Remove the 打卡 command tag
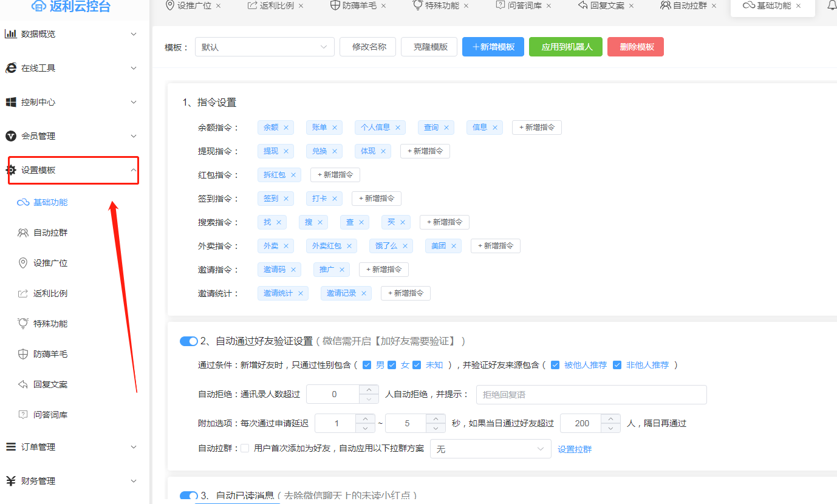Screen dimensions: 837x504 point(335,199)
